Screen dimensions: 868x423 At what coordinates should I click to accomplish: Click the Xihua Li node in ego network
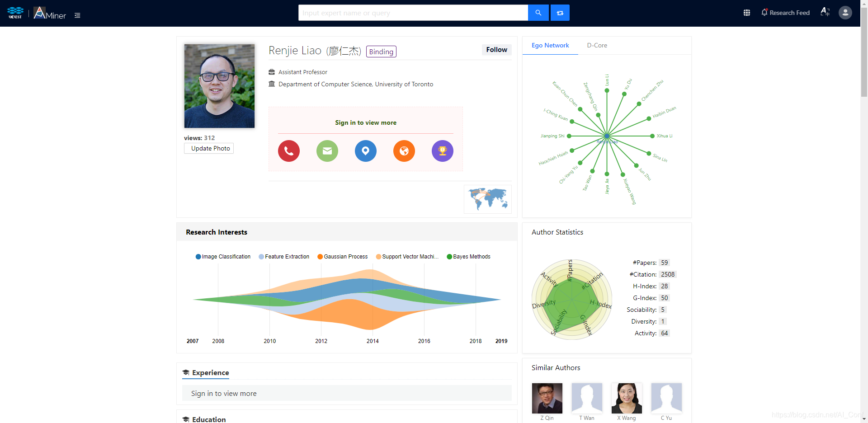652,136
